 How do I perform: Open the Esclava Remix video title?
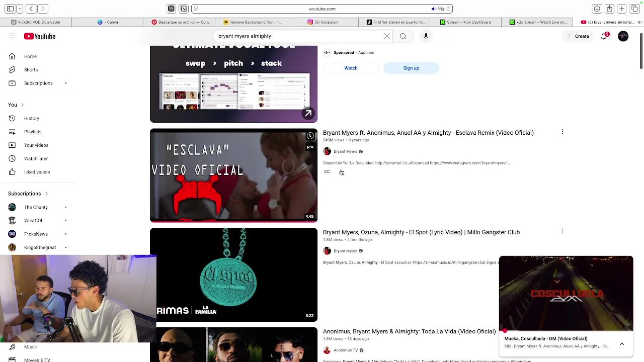tap(428, 133)
